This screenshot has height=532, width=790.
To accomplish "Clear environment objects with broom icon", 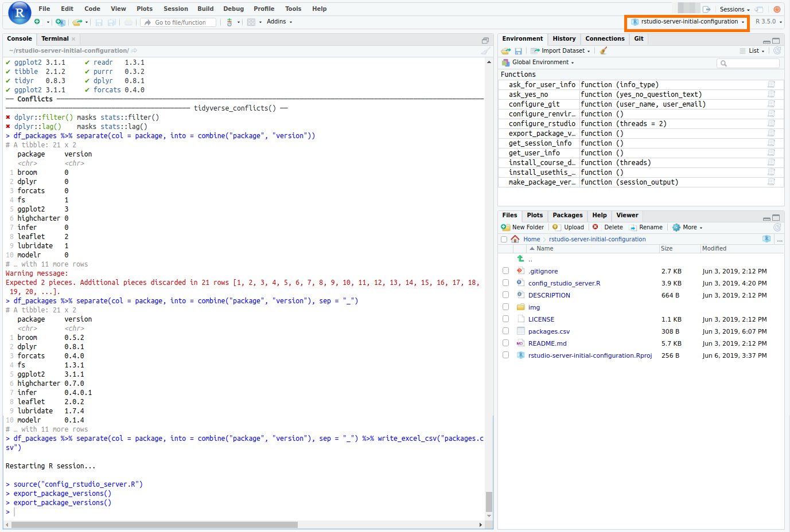I will coord(603,51).
